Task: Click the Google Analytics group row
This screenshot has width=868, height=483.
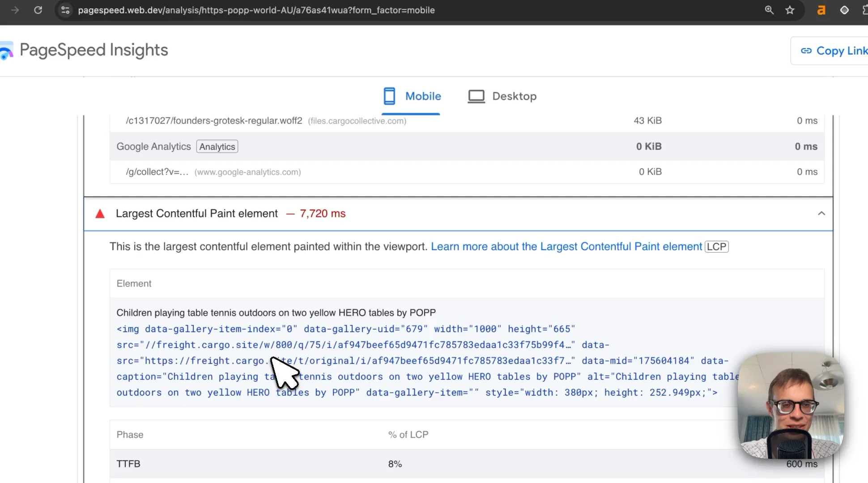Action: [x=467, y=146]
